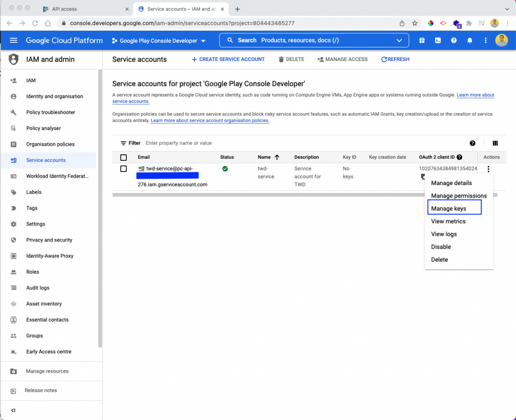Select Manage permissions in the menu
The image size is (516, 420).
tap(459, 196)
